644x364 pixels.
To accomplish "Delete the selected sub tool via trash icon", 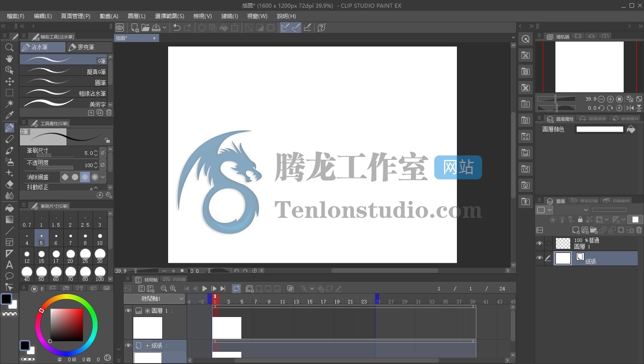I will (108, 112).
